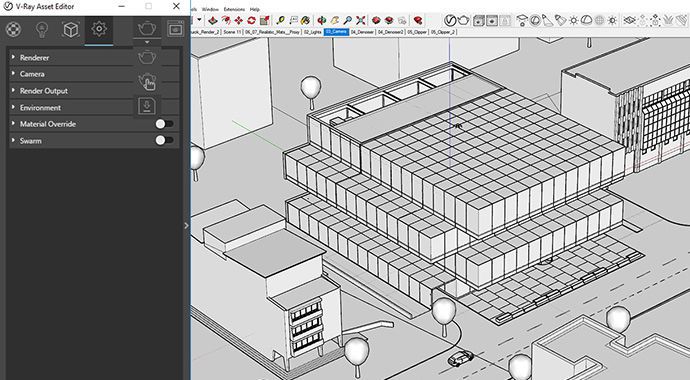Open the Geometry tab with cube icon
This screenshot has width=690, height=380.
pyautogui.click(x=71, y=29)
